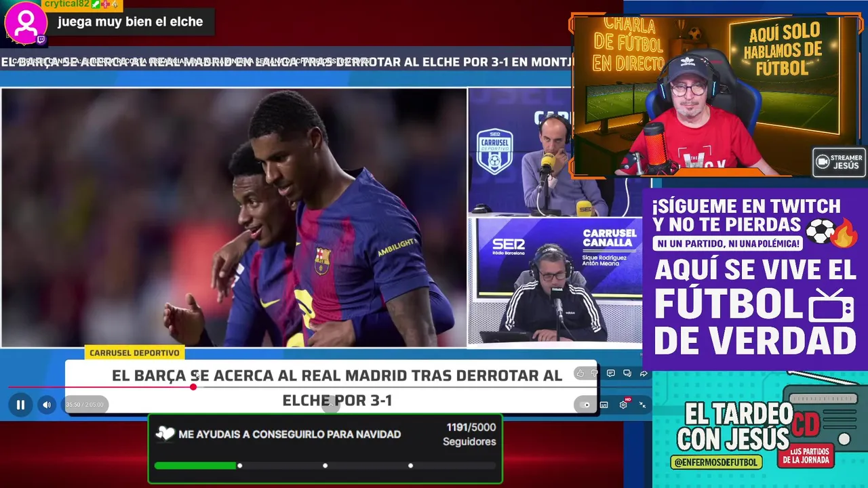
Task: Click the @enfermosdefutbol handle
Action: click(715, 462)
